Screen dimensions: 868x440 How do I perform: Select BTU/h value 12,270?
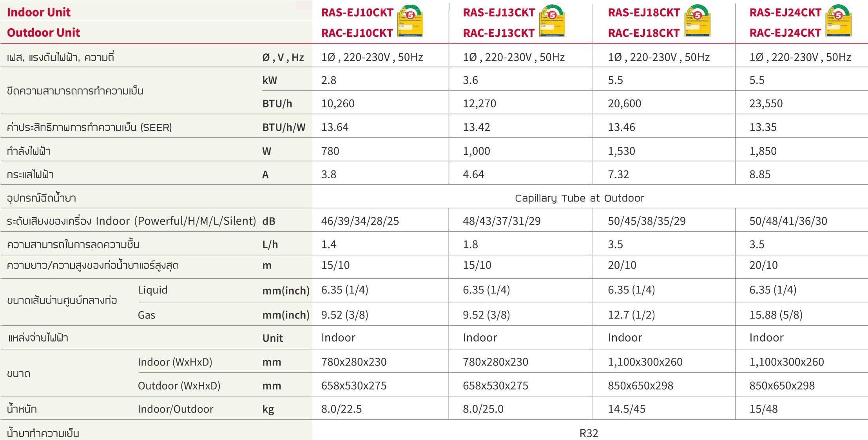(x=479, y=104)
